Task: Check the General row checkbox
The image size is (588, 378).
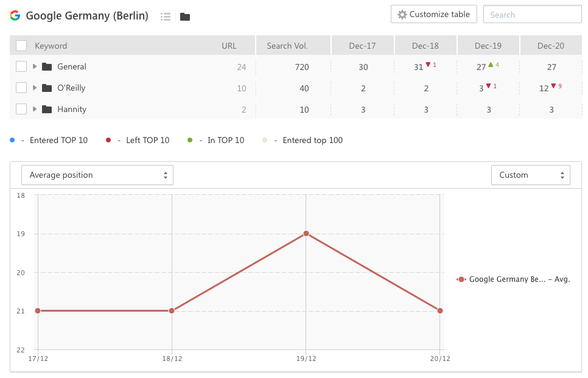Action: click(x=21, y=67)
